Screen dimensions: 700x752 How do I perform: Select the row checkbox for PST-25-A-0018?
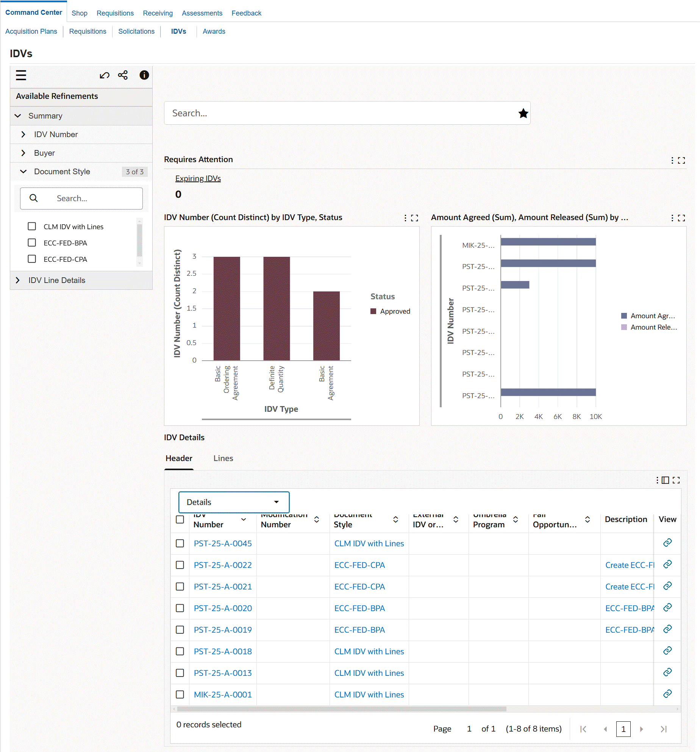(x=180, y=651)
